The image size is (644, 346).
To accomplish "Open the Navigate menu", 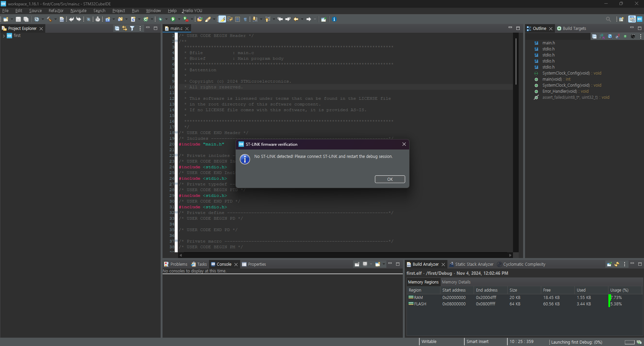I will point(78,11).
